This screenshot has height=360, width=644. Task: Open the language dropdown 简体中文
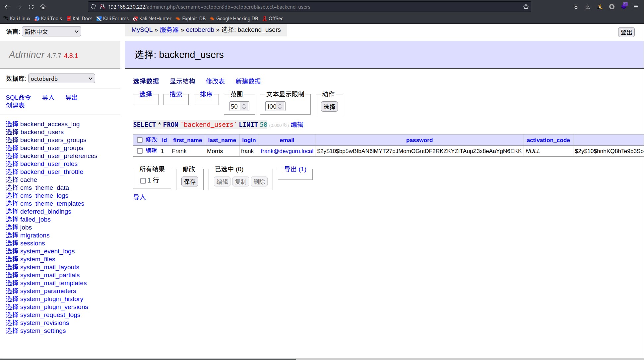(x=51, y=31)
